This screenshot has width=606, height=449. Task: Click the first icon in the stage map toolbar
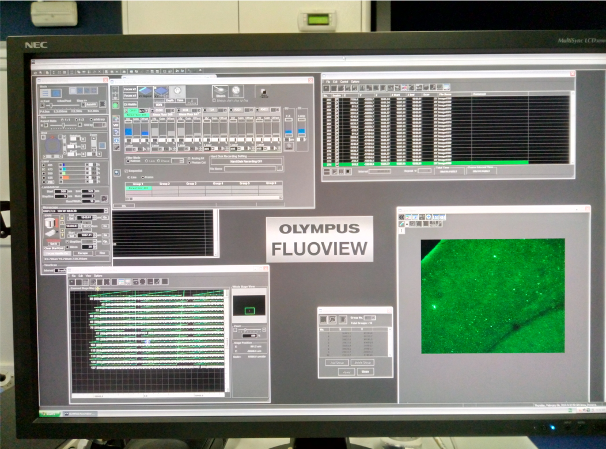pos(72,282)
